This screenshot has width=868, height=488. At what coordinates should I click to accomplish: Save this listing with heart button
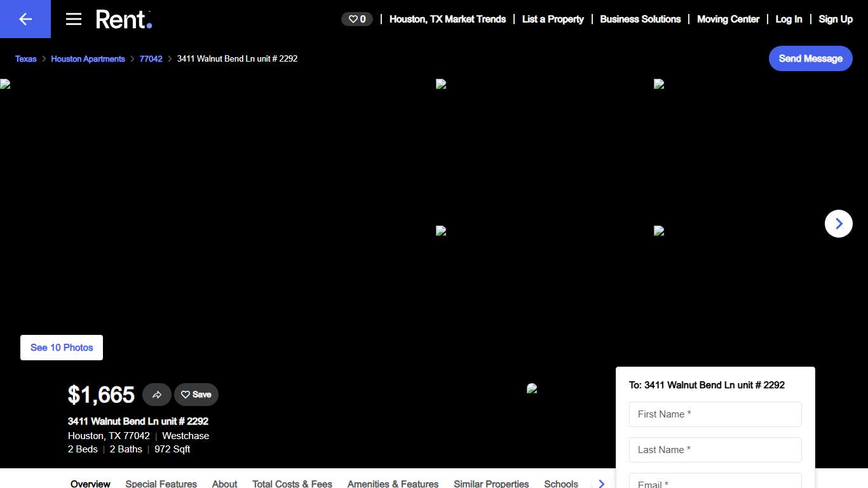tap(196, 395)
